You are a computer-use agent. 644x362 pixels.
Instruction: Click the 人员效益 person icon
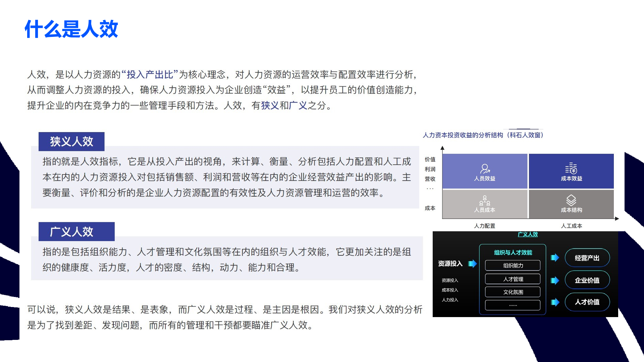coord(485,168)
